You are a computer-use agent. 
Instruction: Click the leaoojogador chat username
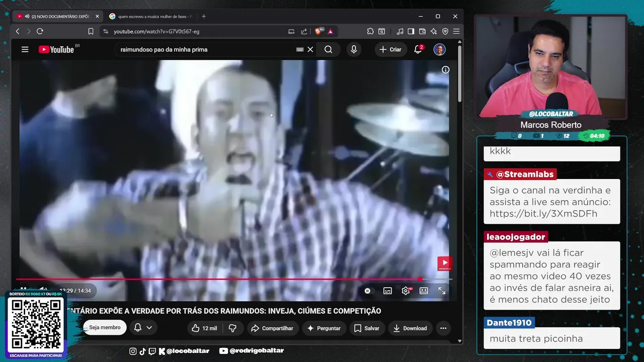pos(516,237)
